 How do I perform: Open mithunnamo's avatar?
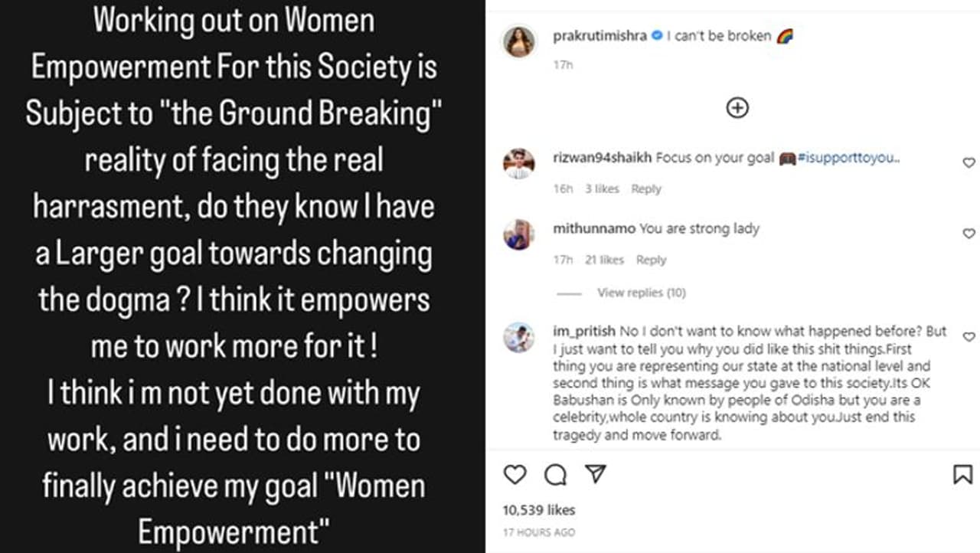(x=518, y=234)
